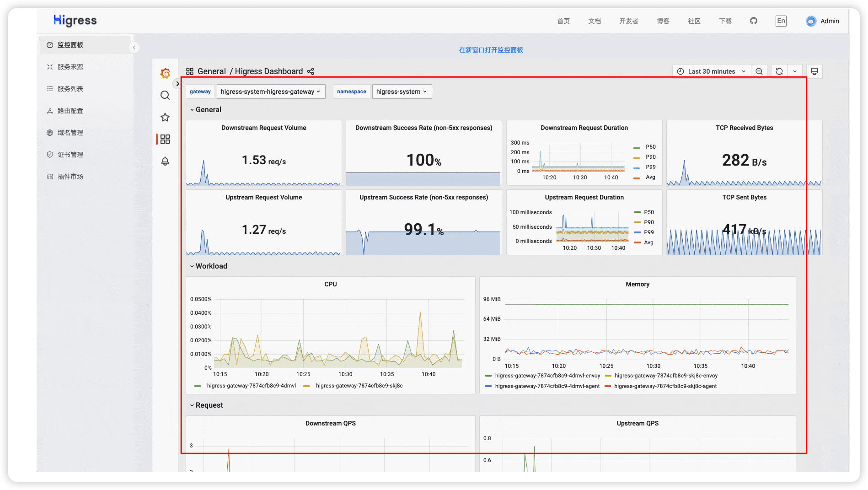
Task: Click the Grafana logo icon
Action: point(165,73)
